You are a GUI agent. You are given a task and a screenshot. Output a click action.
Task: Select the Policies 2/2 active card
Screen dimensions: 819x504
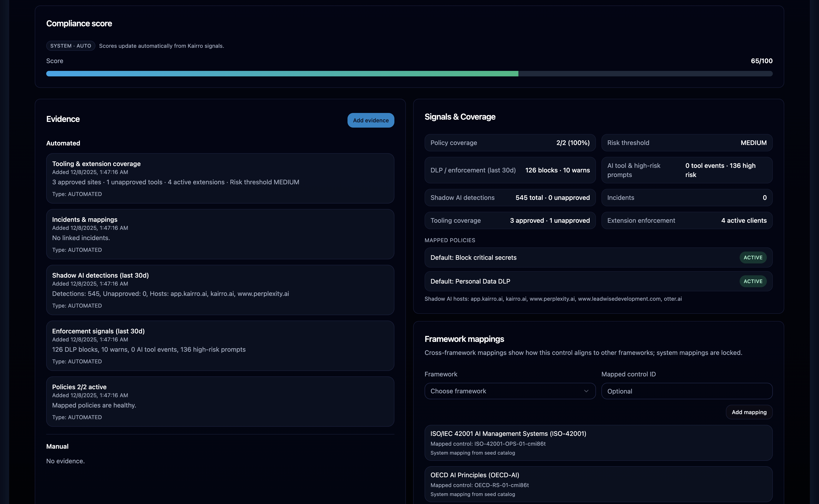[x=220, y=401]
